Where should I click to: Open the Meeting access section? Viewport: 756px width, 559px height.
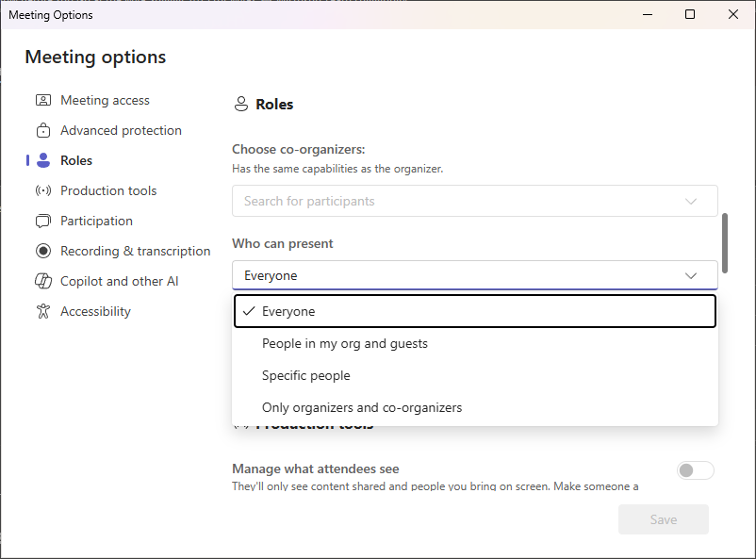point(105,100)
